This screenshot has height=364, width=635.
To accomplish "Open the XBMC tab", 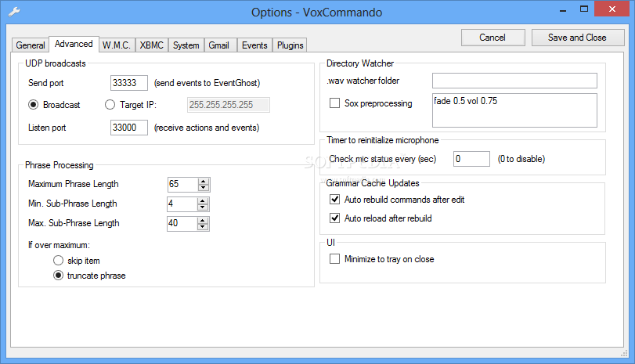I will (151, 45).
